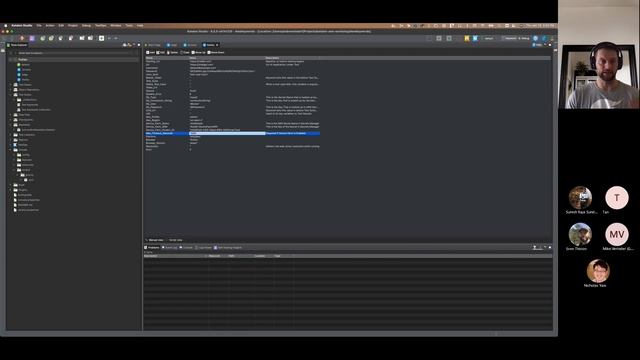The width and height of the screenshot is (640, 360).
Task: Open the Action menu
Action: [50, 25]
